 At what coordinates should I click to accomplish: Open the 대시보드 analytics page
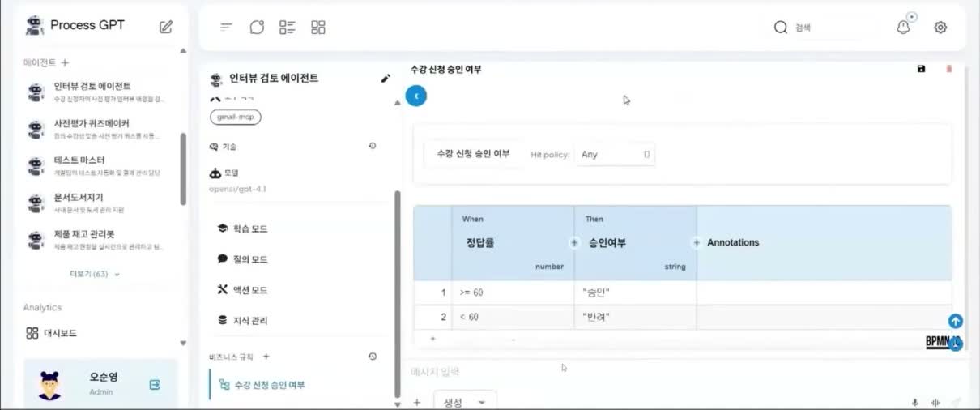[51, 333]
